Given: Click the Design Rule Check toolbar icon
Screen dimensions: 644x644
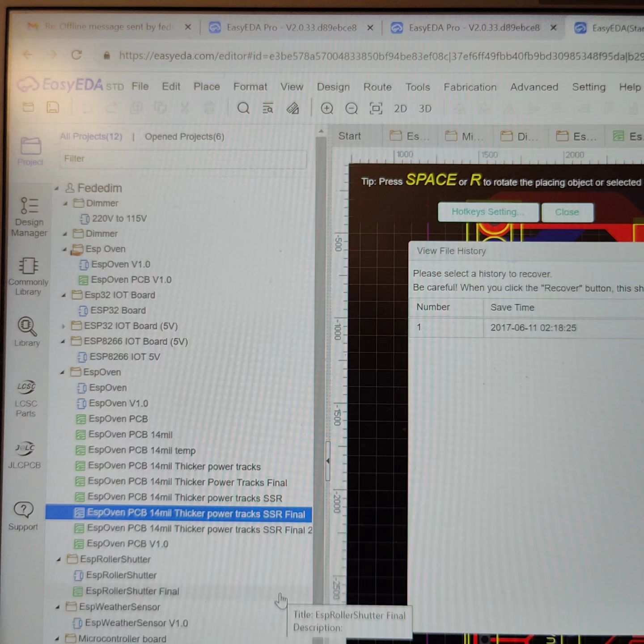Looking at the screenshot, I should click(x=292, y=108).
